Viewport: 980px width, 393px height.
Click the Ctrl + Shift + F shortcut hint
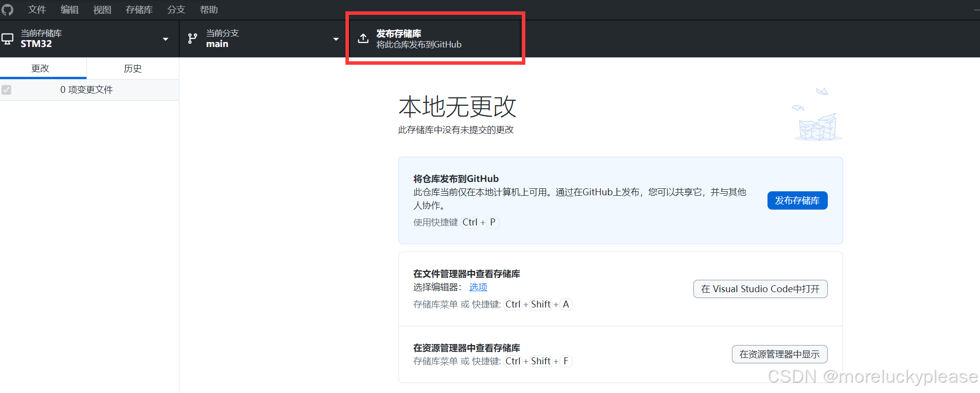coord(538,361)
